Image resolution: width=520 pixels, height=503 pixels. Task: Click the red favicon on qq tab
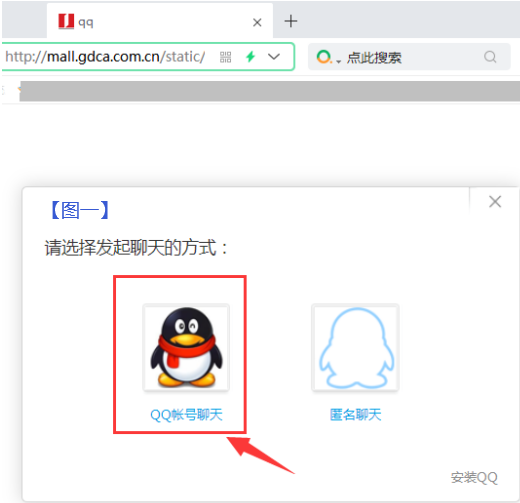66,21
